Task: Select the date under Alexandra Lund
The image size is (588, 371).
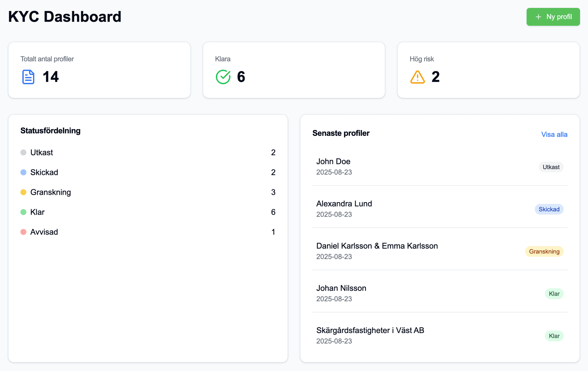Action: point(334,214)
